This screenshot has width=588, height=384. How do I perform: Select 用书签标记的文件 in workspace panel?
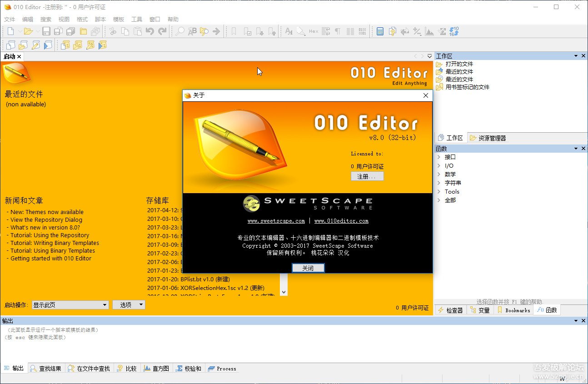pyautogui.click(x=468, y=87)
